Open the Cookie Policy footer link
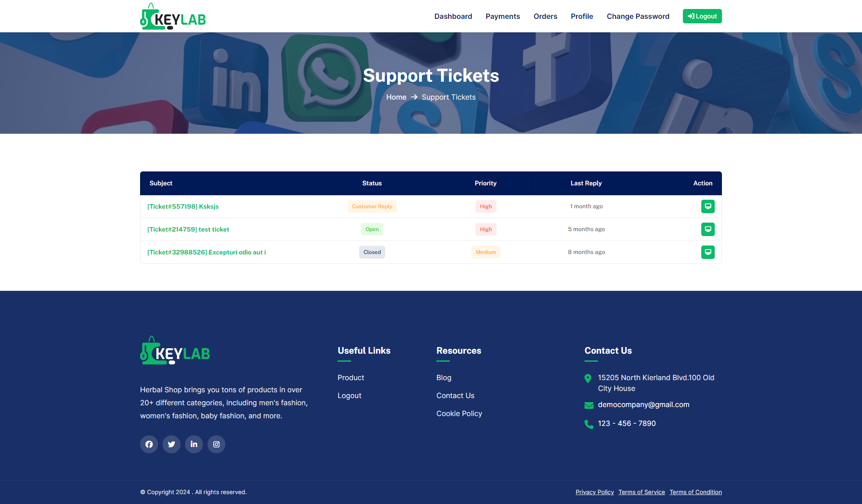This screenshot has height=504, width=862. tap(459, 413)
